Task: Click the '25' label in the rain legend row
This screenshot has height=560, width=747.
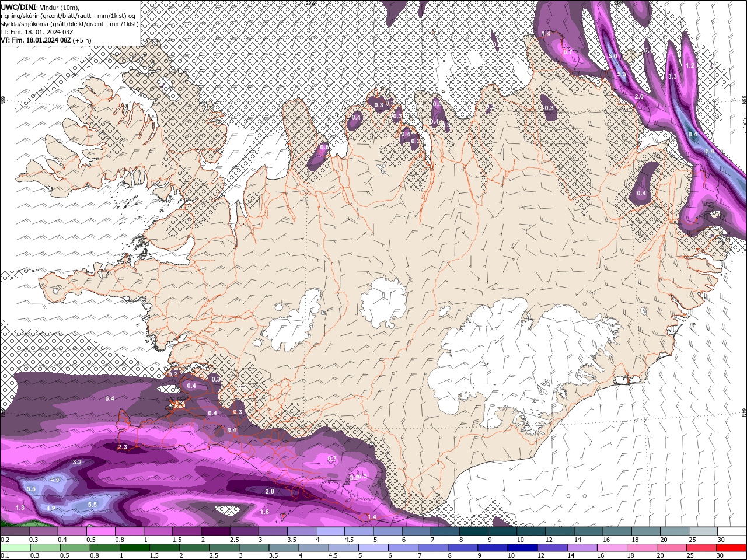Action: [x=691, y=555]
